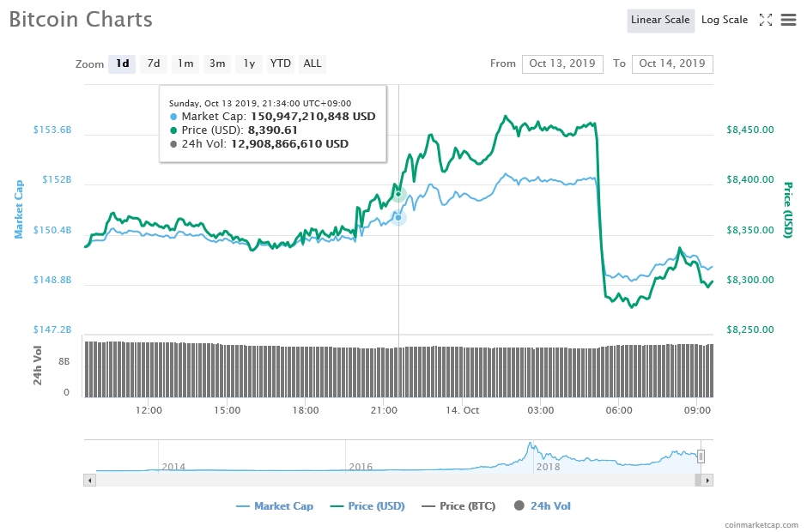
Task: Set zoom to 1m
Action: tap(185, 63)
